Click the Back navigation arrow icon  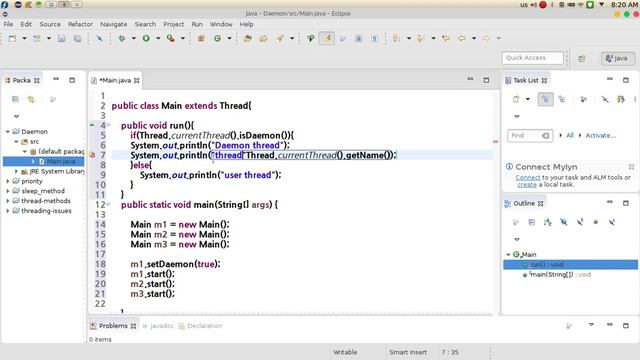pyautogui.click(x=462, y=38)
